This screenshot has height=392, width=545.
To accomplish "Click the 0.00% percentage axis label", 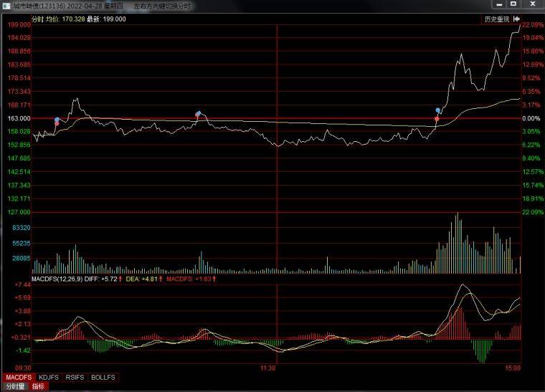I will click(x=531, y=118).
